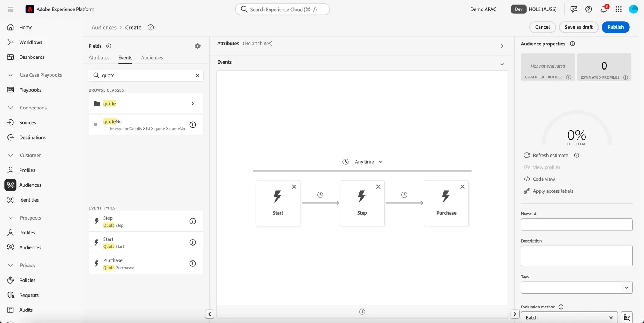Click the Search Experience Cloud box
This screenshot has width=644, height=323.
[282, 9]
